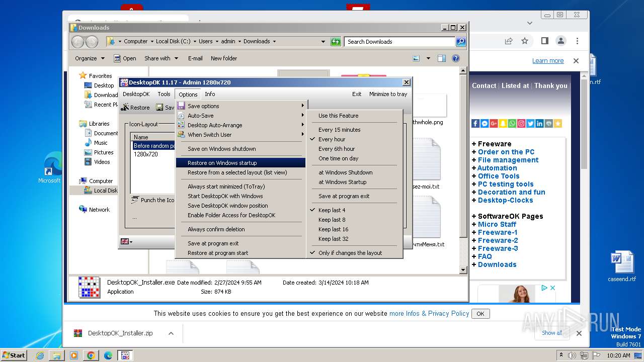This screenshot has height=362, width=644.
Task: Click the Learn more link in Chrome
Action: coord(548,61)
